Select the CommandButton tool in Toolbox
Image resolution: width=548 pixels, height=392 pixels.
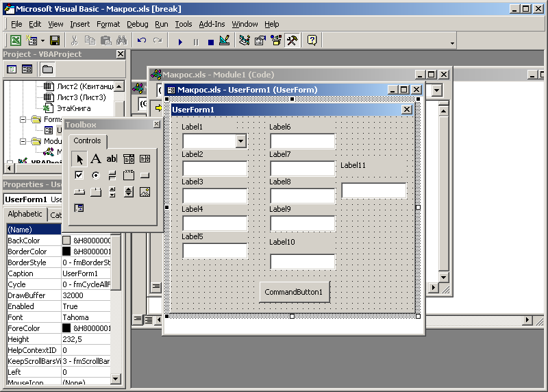(145, 175)
